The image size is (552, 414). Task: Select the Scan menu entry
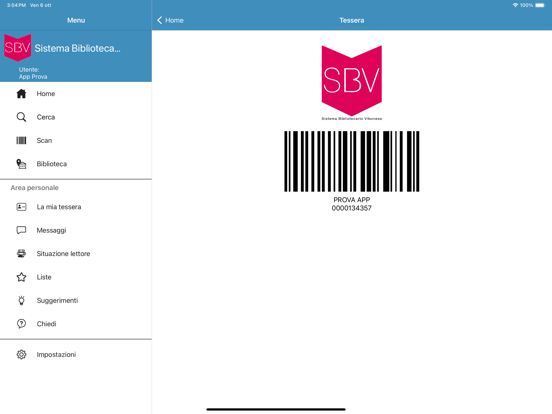[76, 140]
